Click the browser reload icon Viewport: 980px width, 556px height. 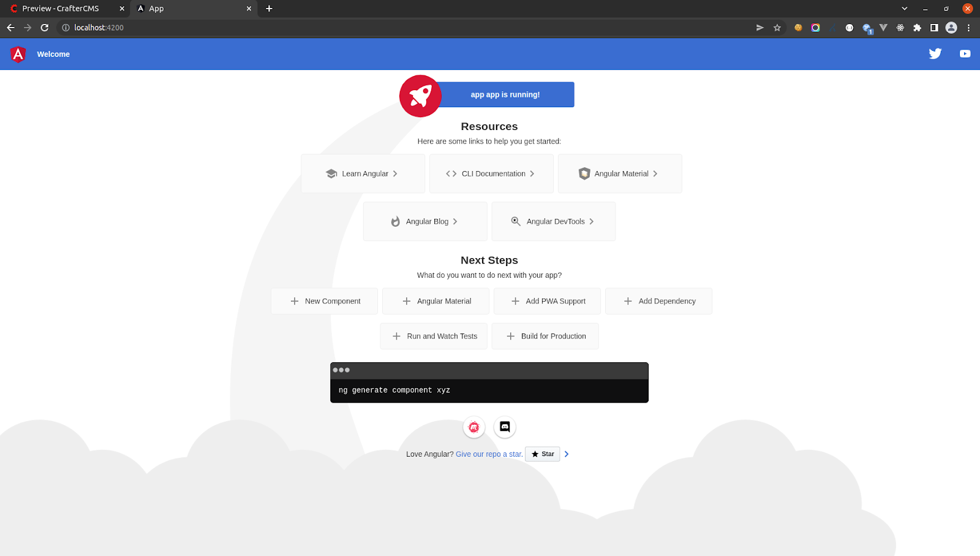click(x=45, y=28)
